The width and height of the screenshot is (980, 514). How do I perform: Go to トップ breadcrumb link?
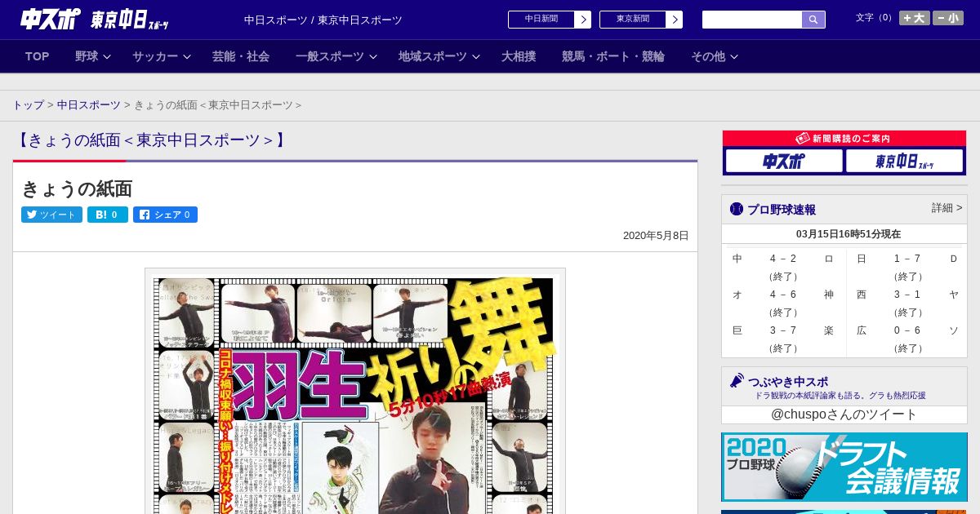28,105
